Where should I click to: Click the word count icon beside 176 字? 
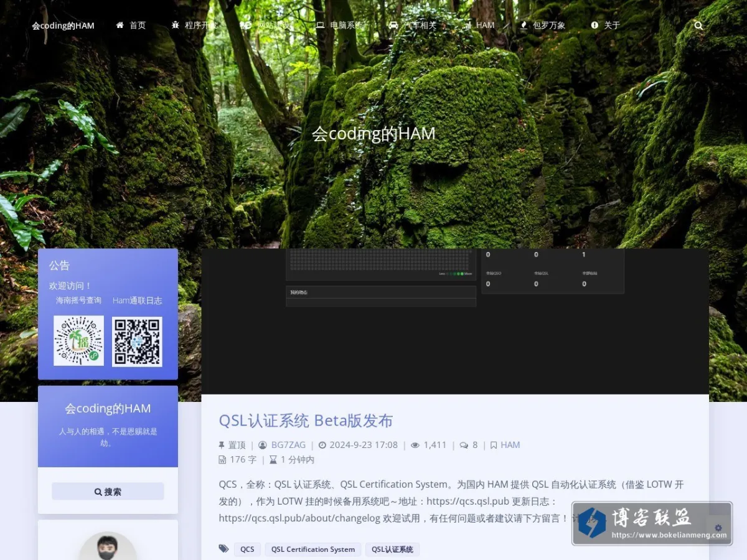pos(222,460)
